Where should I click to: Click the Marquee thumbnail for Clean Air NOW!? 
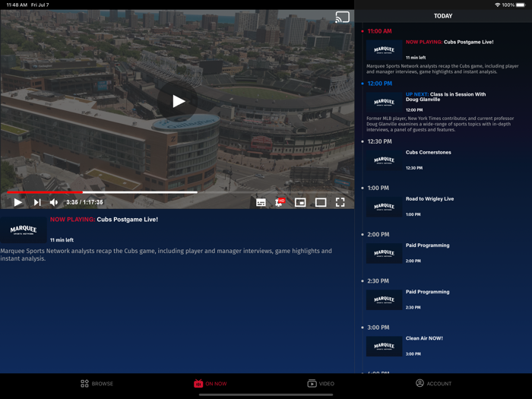(384, 346)
